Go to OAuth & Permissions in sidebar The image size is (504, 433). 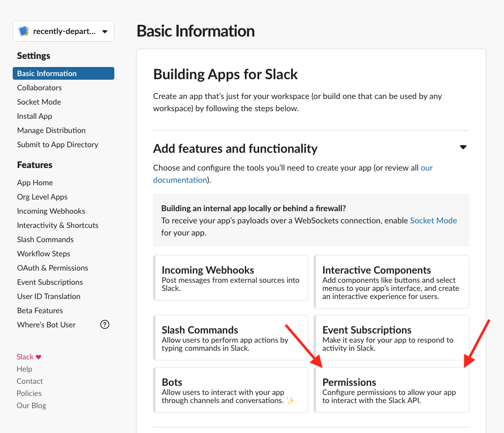52,268
